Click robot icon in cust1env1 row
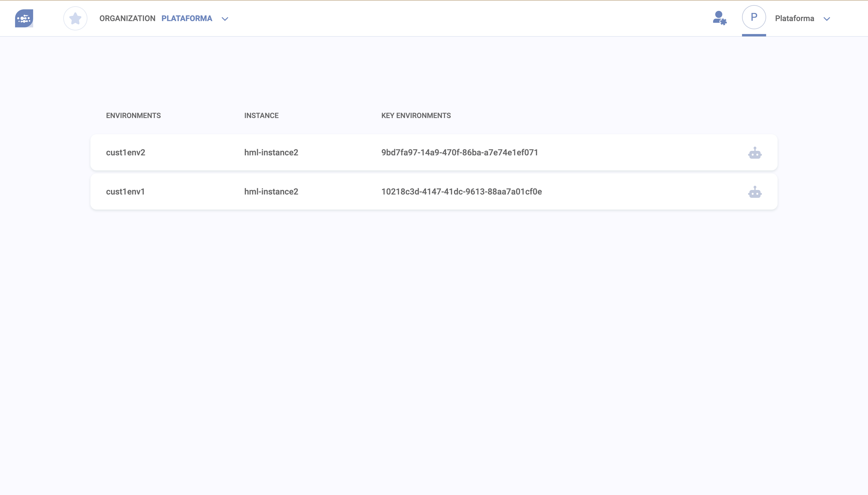868x495 pixels. click(755, 192)
